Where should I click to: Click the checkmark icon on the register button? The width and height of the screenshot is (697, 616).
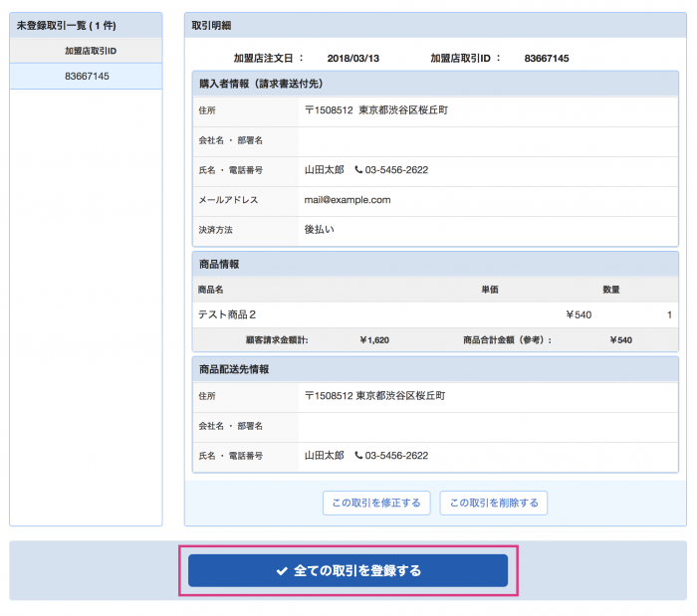click(x=282, y=571)
